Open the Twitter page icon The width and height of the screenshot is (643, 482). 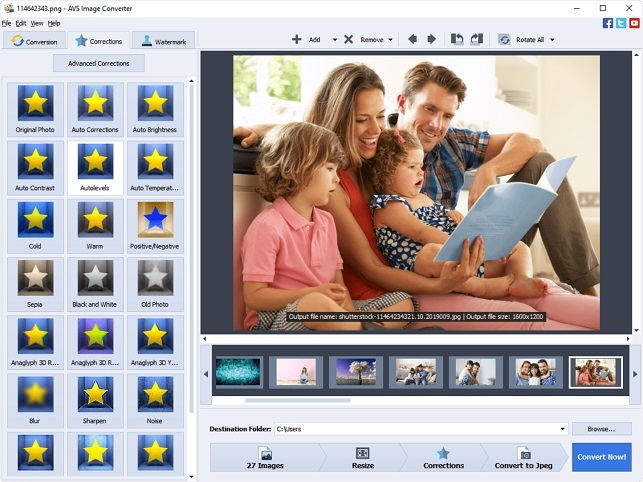tap(621, 23)
